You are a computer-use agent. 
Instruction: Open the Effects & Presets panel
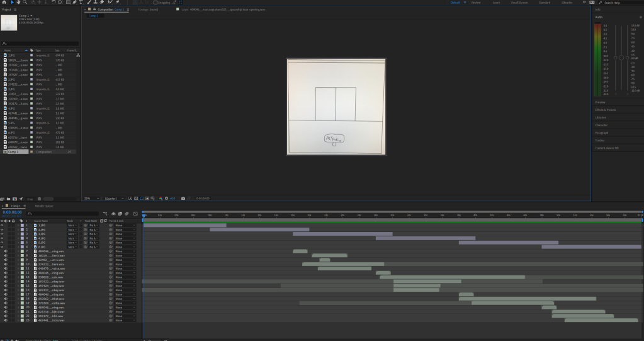[x=604, y=110]
